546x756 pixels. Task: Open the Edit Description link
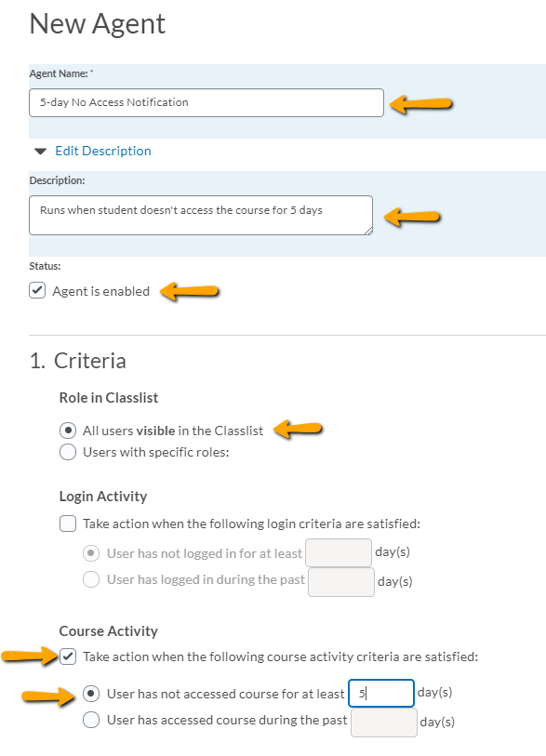103,151
